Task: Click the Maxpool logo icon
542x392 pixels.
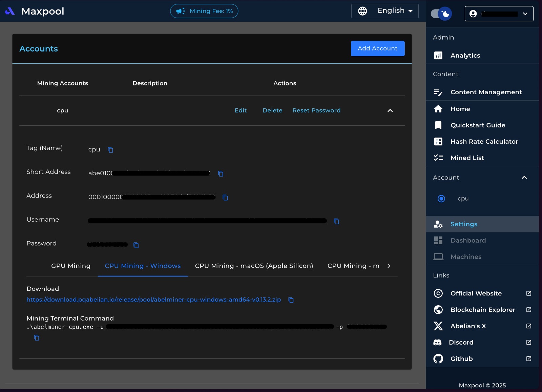Action: (10, 11)
